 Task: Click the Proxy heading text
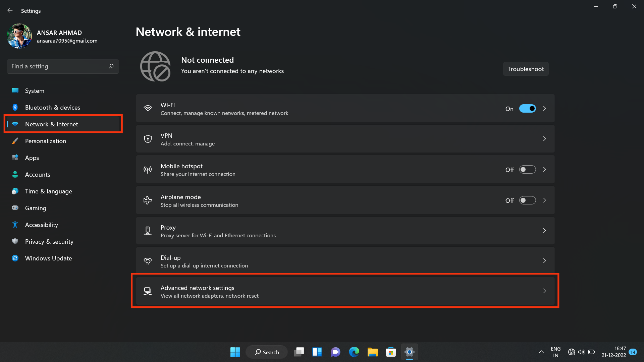168,228
